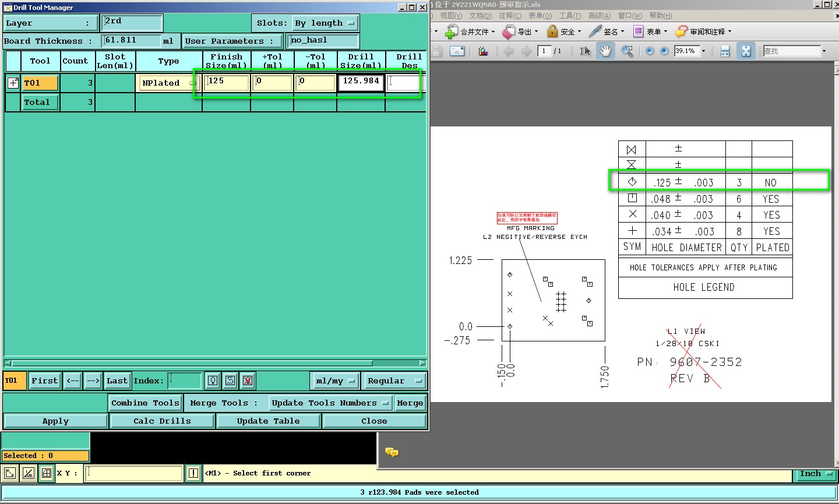Click the Drill Size field 125.984
Image resolution: width=839 pixels, height=504 pixels.
361,83
